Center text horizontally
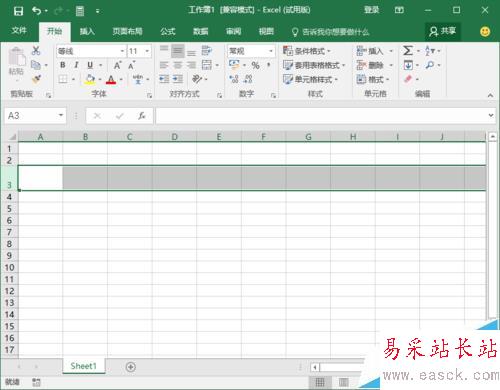Viewport: 500px width, 390px height. coord(178,65)
